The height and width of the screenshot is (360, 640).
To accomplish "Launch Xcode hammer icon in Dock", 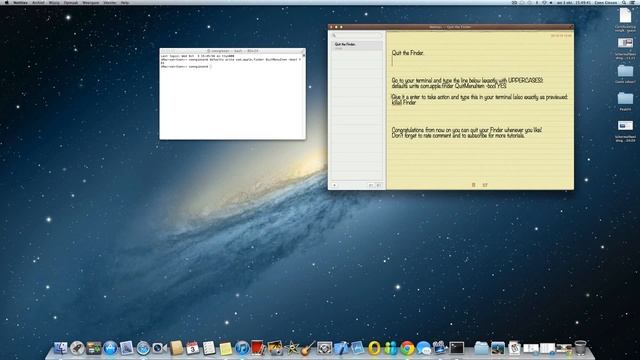I will click(x=341, y=348).
